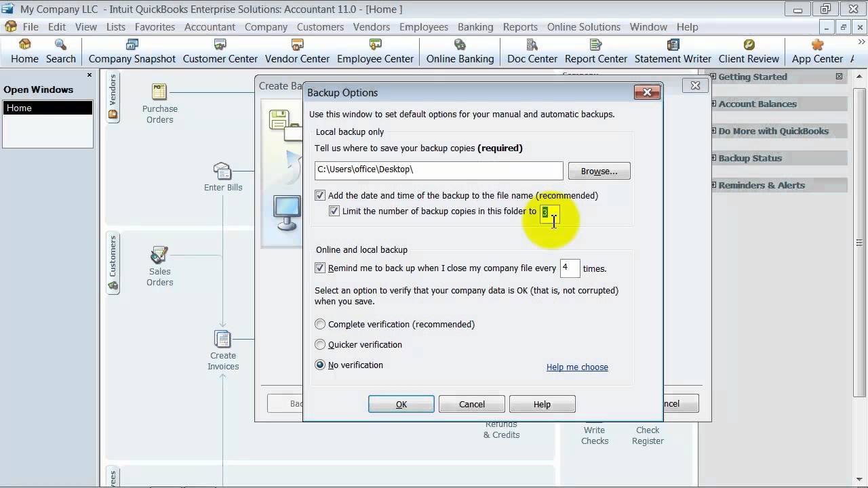Click the QuickBooks application menu icon
The width and height of the screenshot is (868, 488).
pyautogui.click(x=11, y=27)
